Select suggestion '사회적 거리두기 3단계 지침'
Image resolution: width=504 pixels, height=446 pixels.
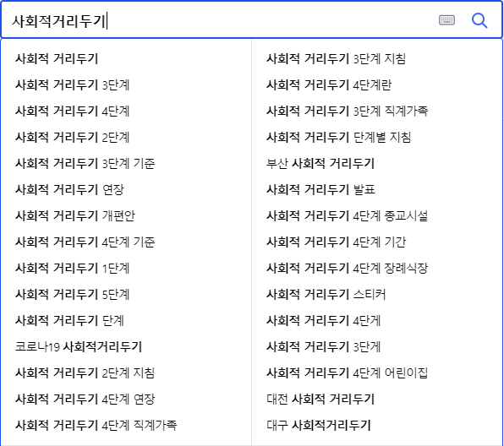(x=337, y=59)
